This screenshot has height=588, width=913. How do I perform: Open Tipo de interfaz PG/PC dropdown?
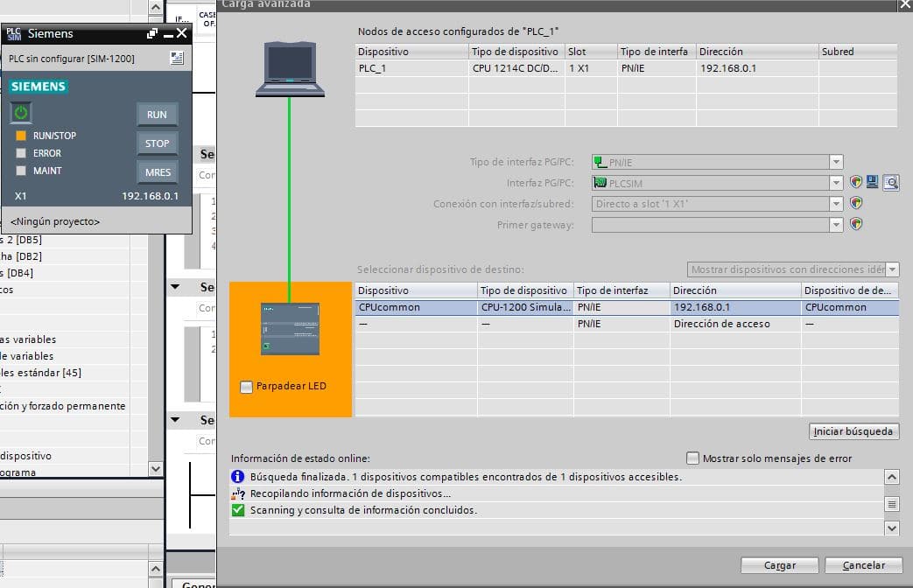(x=836, y=162)
